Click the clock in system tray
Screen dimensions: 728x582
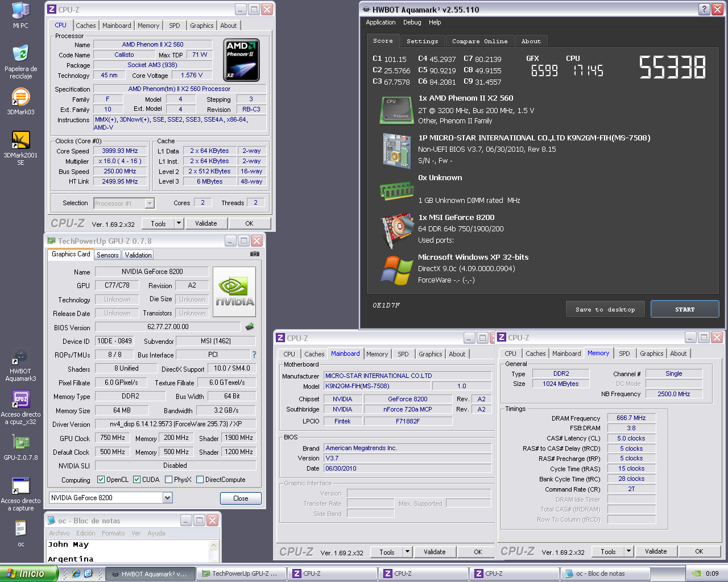[x=712, y=573]
